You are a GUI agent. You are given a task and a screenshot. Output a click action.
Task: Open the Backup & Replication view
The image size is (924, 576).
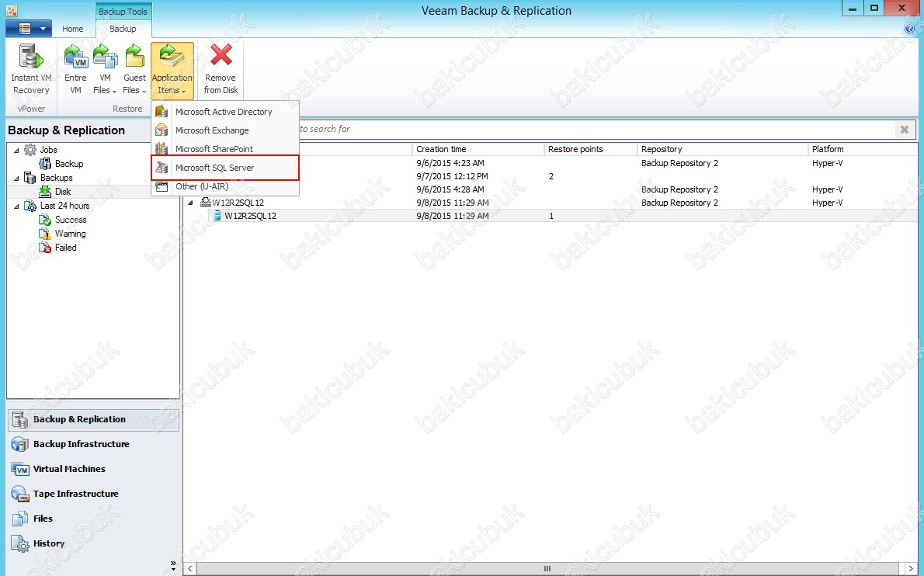pyautogui.click(x=93, y=419)
